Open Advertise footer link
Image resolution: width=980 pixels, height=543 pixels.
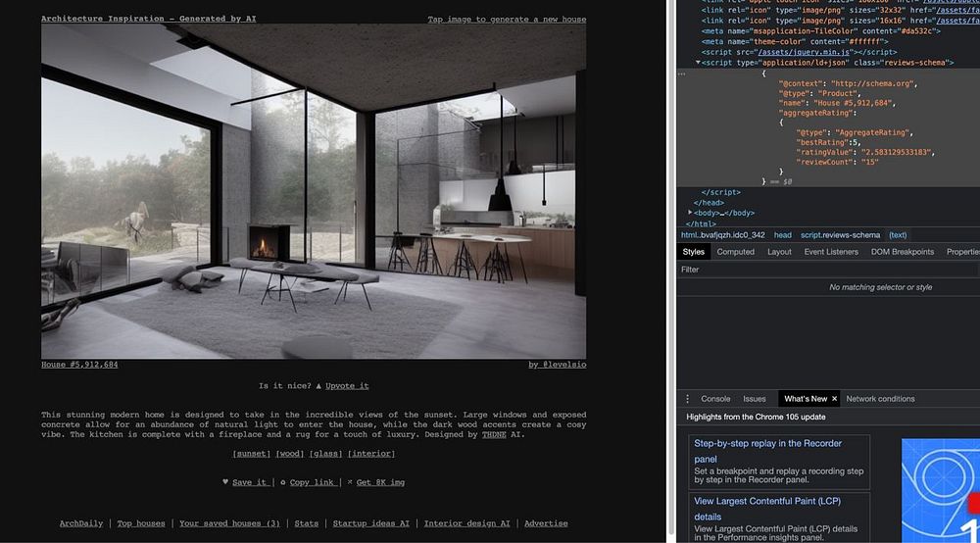[546, 523]
